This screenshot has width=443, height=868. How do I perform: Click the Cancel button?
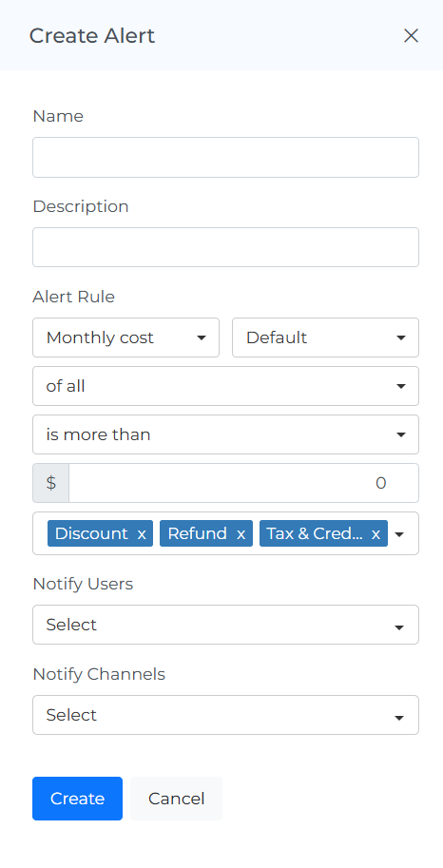pos(177,799)
